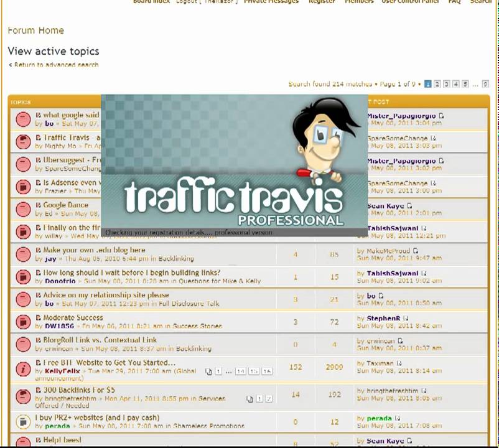
Task: Click the status icon for '300 Backlinks For $5' topic
Action: 23,397
